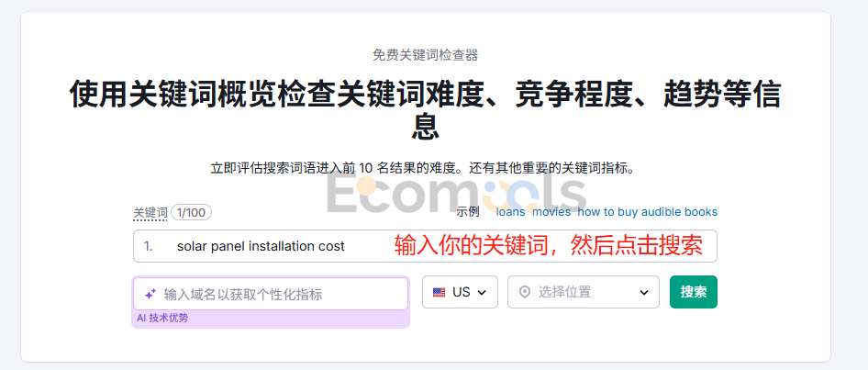The height and width of the screenshot is (370, 868).
Task: Click the 示例 examples label
Action: point(468,212)
